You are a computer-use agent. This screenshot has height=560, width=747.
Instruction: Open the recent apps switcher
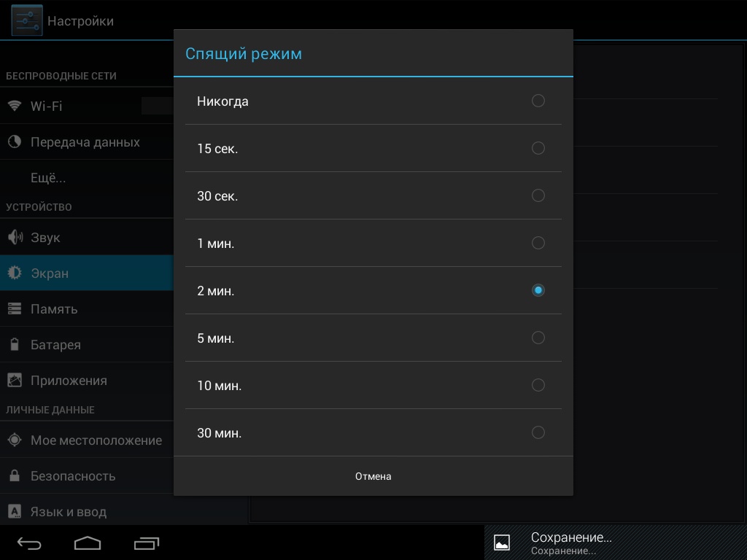click(x=147, y=543)
